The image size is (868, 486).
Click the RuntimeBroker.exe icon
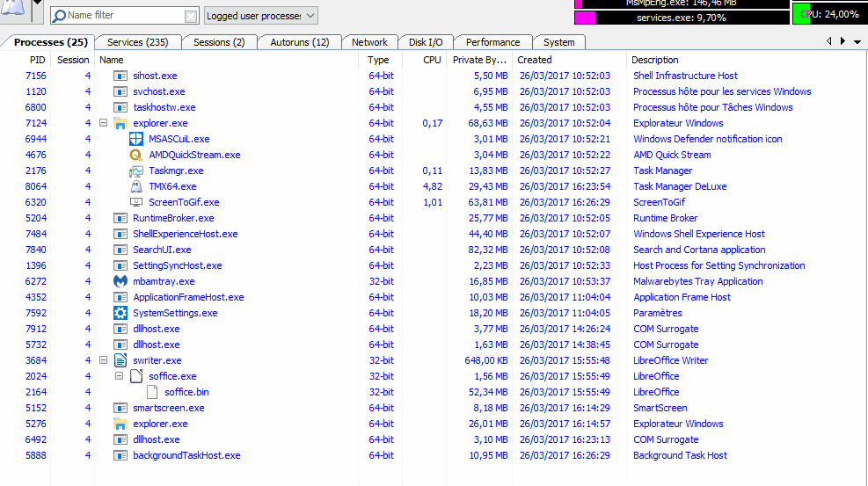(120, 219)
